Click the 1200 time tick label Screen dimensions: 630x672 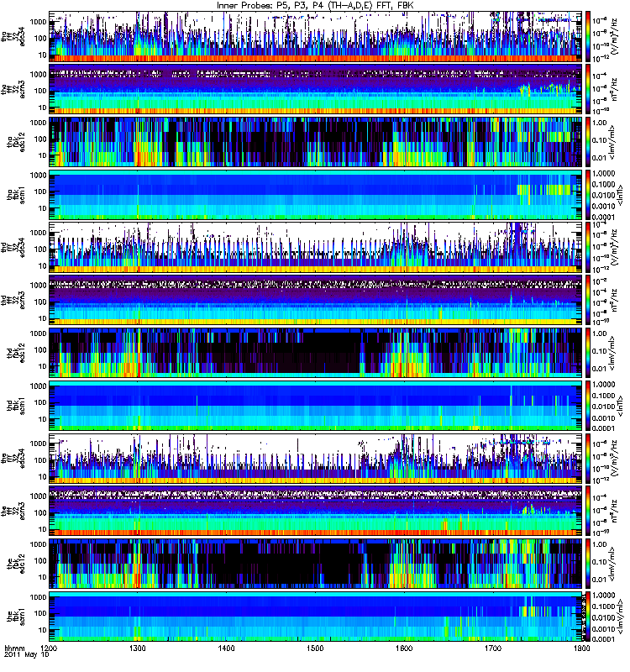point(49,648)
